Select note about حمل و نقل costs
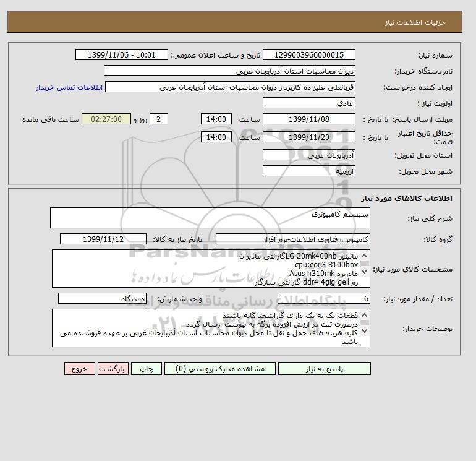 point(209,337)
